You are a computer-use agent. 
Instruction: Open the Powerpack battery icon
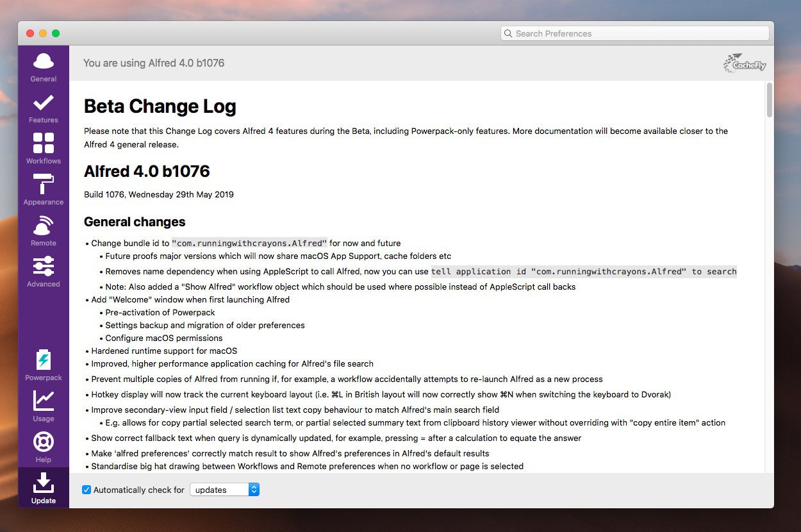(x=44, y=360)
